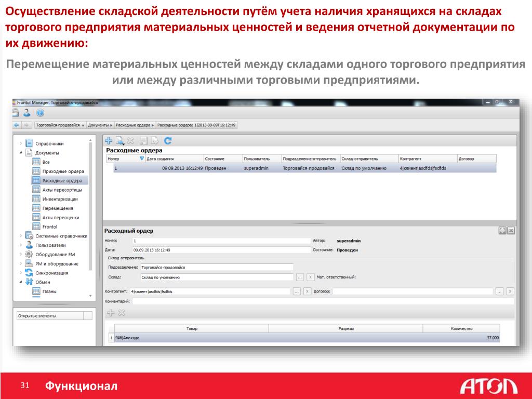Browse Договор with ellipsis button
The image size is (532, 399).
499,291
